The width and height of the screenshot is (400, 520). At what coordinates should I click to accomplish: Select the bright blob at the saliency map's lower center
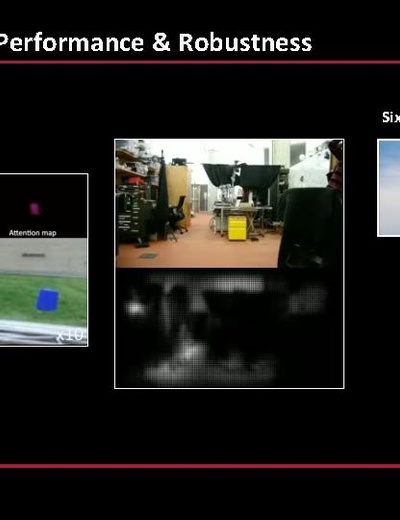click(188, 352)
